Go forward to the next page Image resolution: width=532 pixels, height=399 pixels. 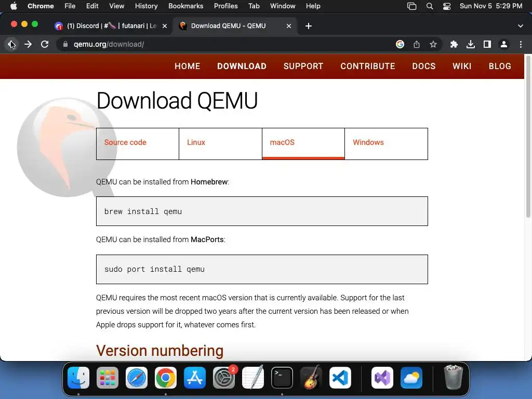[28, 44]
